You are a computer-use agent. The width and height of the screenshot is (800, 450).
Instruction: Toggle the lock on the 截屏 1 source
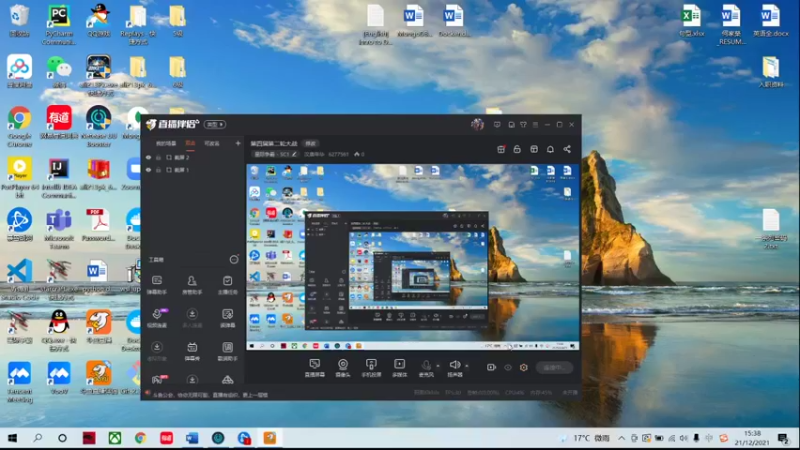pos(158,170)
